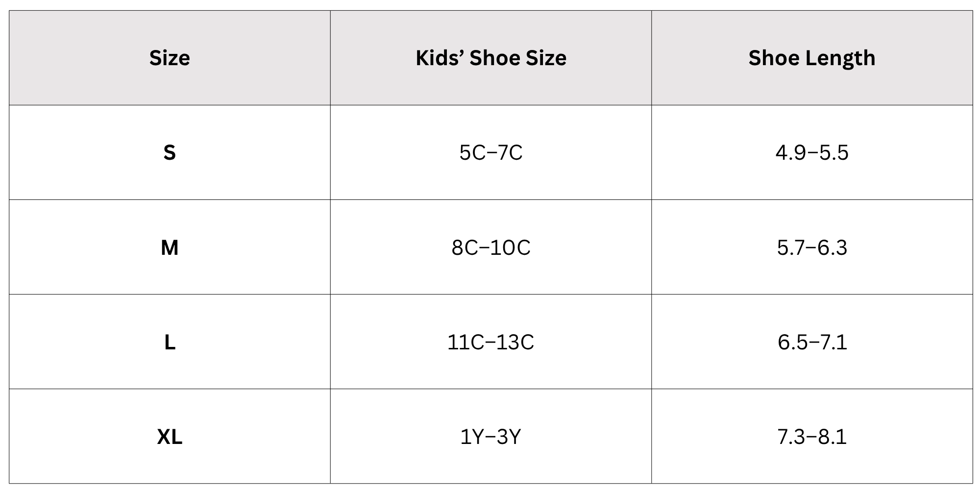
Task: Click the 11C–13C shoe size cell
Action: coord(491,342)
